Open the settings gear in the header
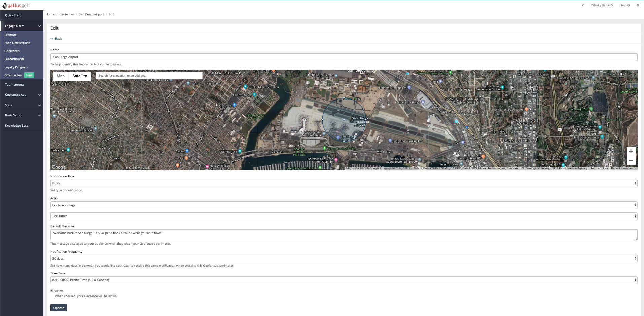644x316 pixels. (x=638, y=5)
